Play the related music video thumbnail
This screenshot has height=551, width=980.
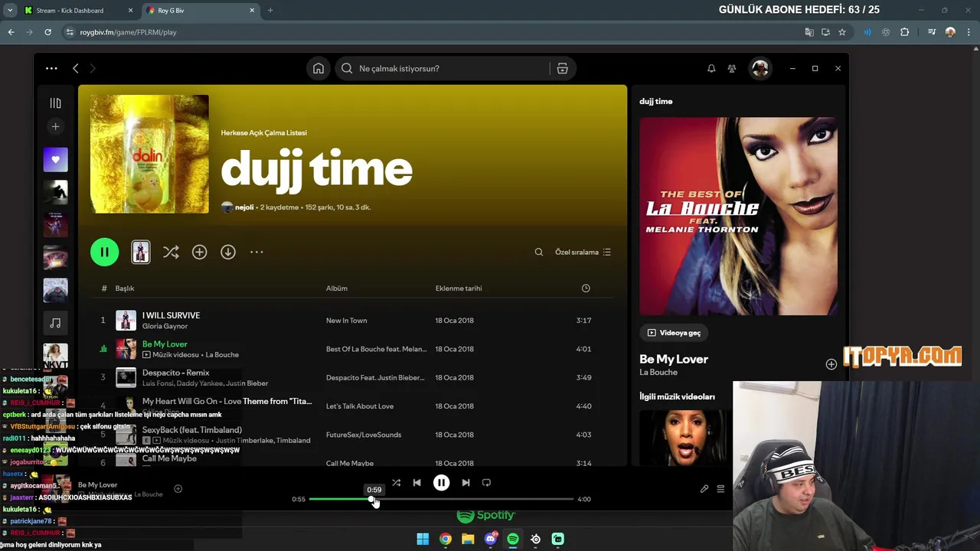click(684, 438)
